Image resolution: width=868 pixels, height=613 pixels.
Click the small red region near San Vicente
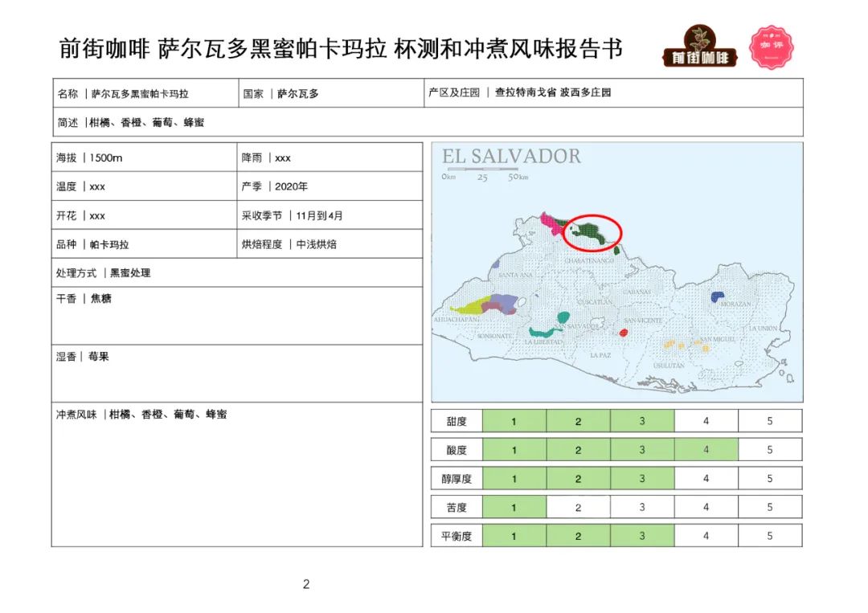click(623, 332)
